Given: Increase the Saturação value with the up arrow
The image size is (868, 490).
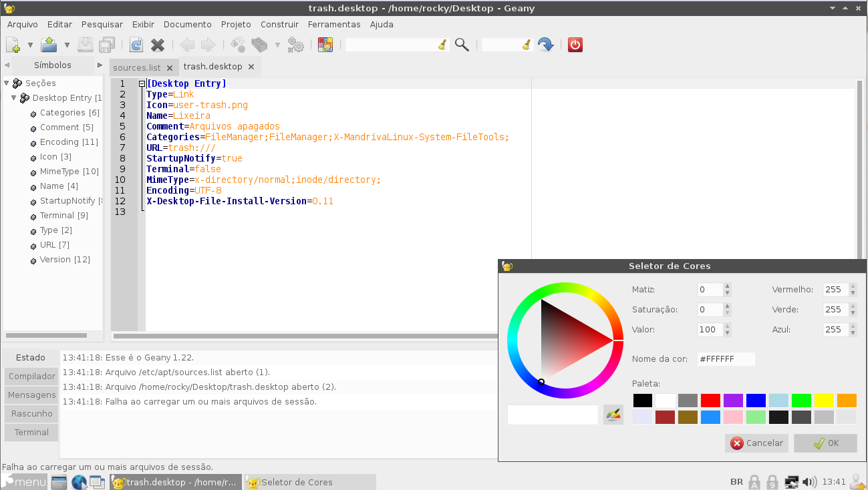Looking at the screenshot, I should 728,306.
